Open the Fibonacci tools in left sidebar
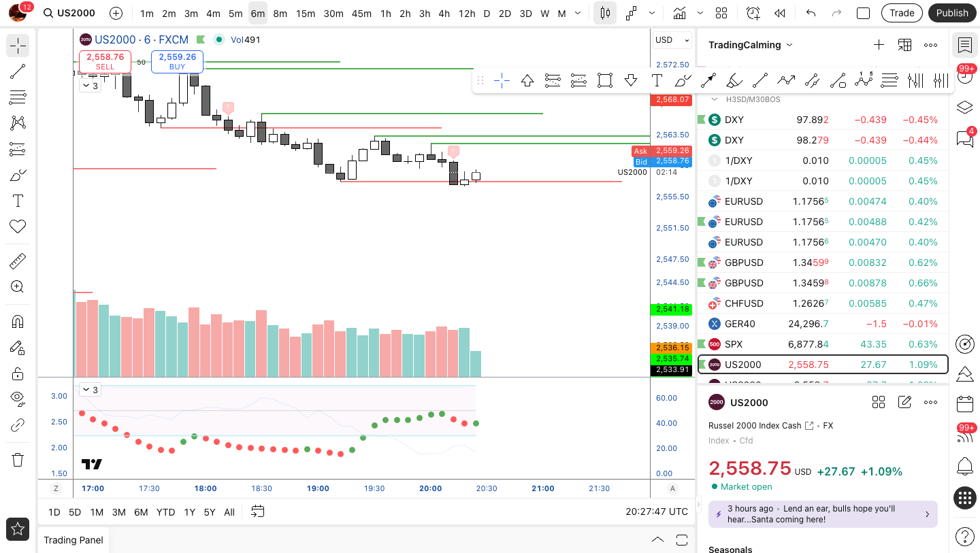The width and height of the screenshot is (980, 553). click(18, 97)
